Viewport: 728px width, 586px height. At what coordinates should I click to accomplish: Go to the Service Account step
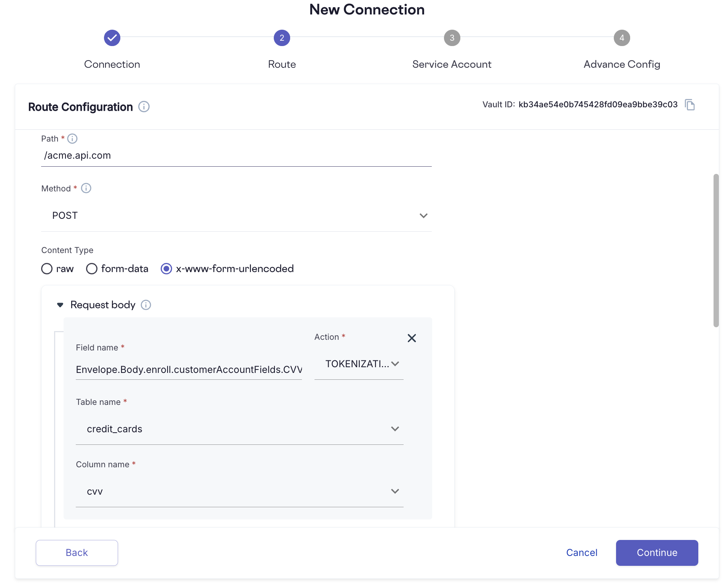452,38
